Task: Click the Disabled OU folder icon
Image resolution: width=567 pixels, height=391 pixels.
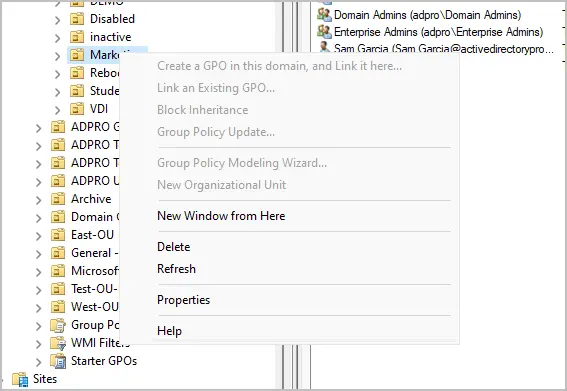Action: 77,19
